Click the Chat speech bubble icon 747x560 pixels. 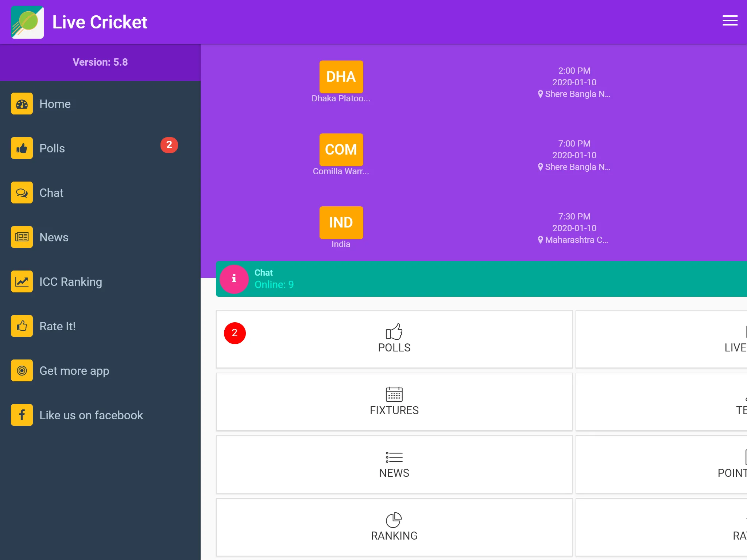[22, 192]
